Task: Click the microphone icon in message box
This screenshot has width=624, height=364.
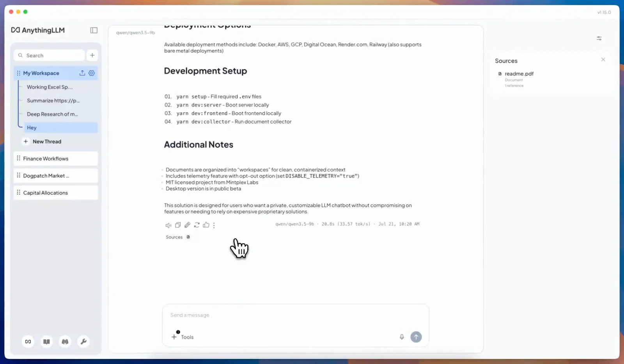Action: [x=402, y=337]
